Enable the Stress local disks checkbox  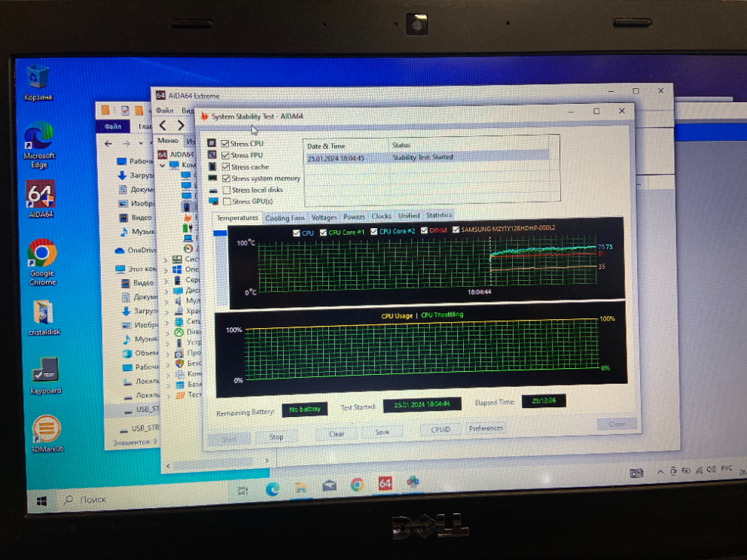pos(227,190)
